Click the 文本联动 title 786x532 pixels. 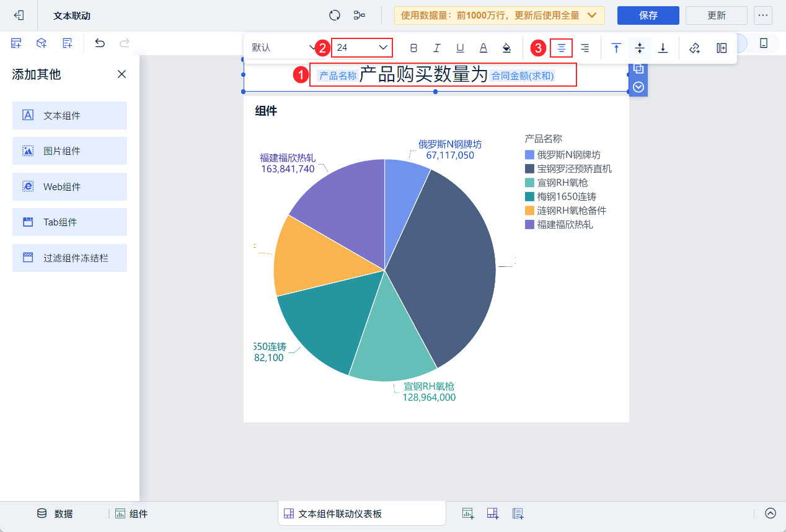[72, 15]
